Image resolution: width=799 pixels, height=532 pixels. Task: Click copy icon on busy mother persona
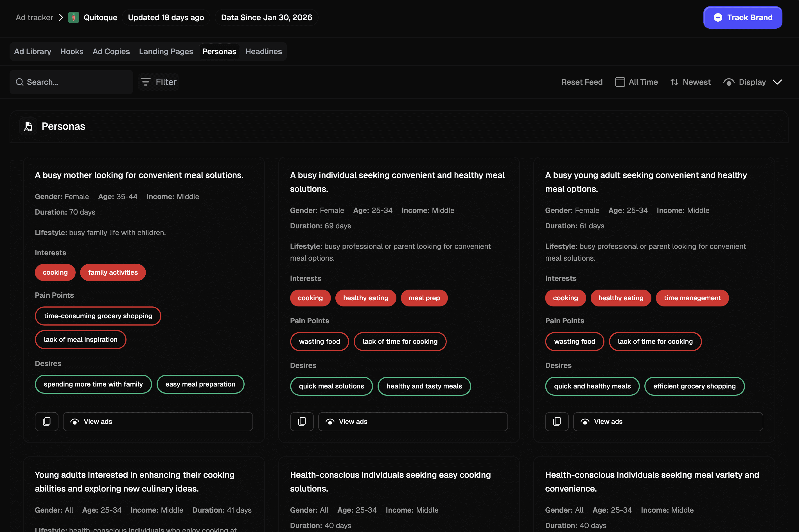point(46,421)
